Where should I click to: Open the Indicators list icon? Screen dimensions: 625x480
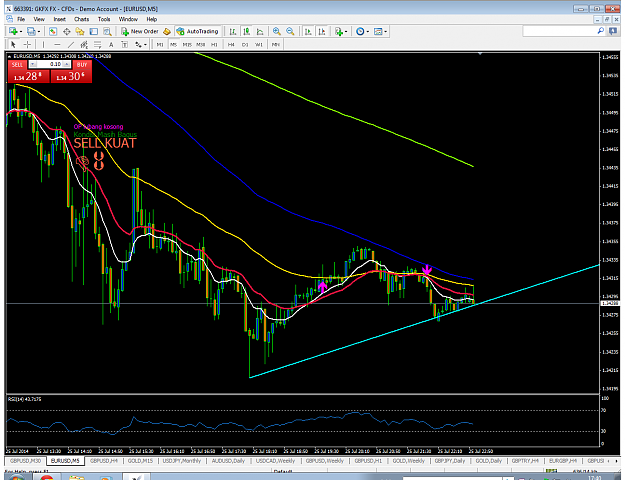[339, 31]
